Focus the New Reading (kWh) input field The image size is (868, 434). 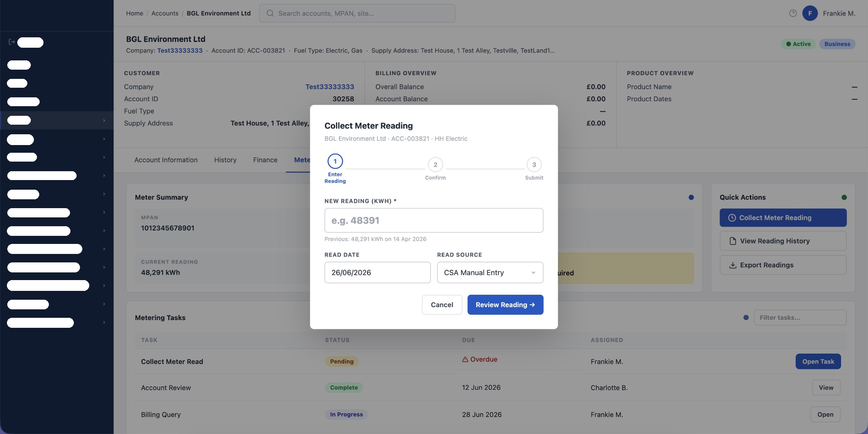[434, 220]
